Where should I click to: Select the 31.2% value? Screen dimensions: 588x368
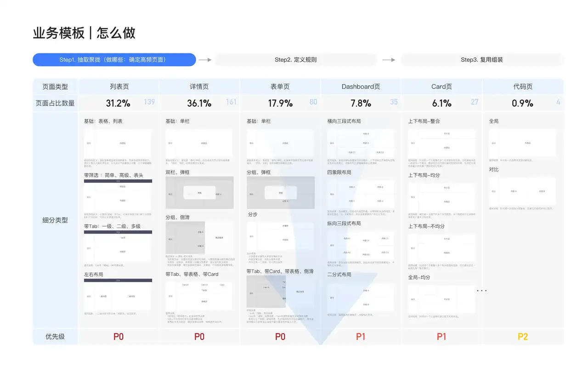pyautogui.click(x=118, y=103)
